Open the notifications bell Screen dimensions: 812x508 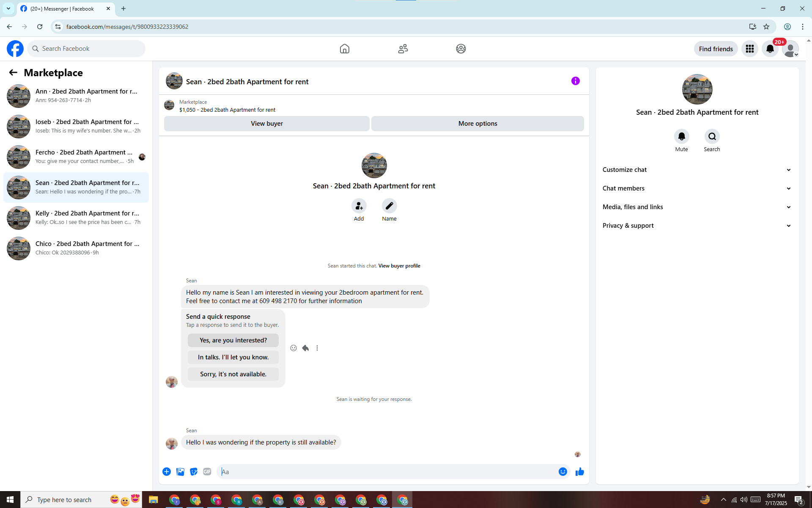pyautogui.click(x=770, y=49)
